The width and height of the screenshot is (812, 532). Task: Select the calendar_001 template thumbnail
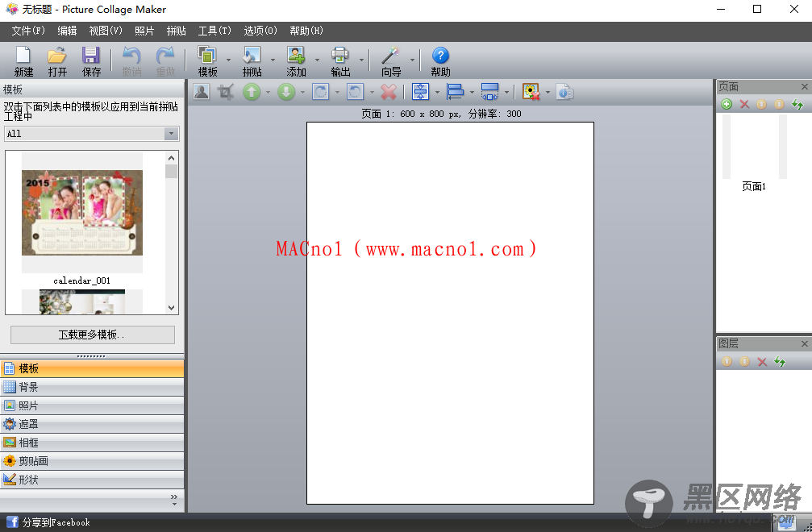coord(81,213)
